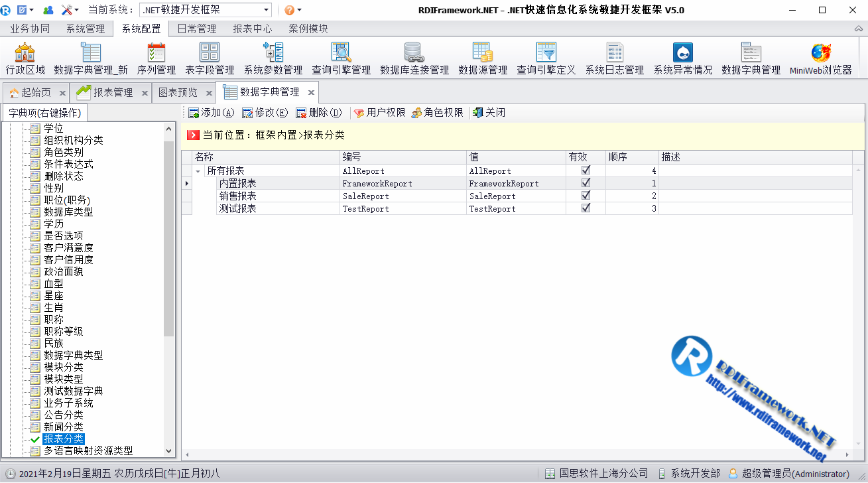Open 数据字典管理_新 from ribbon
The width and height of the screenshot is (868, 483).
tap(91, 58)
